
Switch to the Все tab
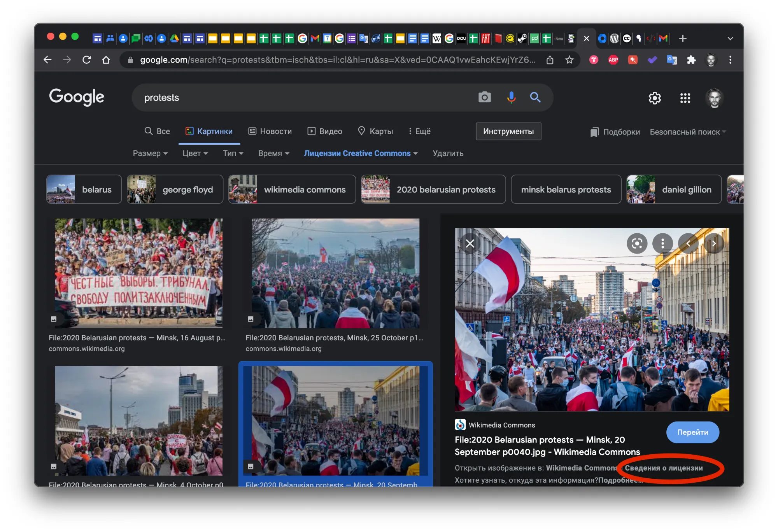157,131
